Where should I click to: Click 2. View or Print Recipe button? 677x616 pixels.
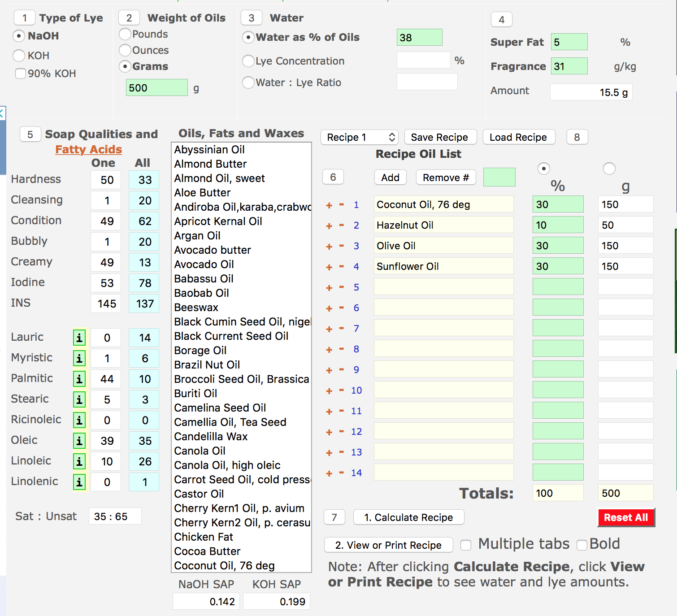pyautogui.click(x=388, y=545)
